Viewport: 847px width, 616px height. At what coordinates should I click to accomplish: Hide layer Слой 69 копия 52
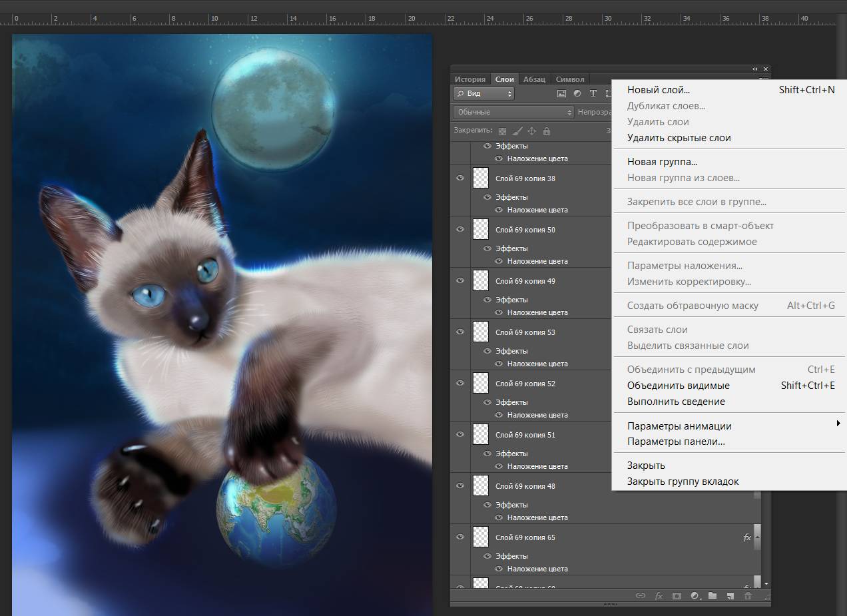(x=460, y=384)
